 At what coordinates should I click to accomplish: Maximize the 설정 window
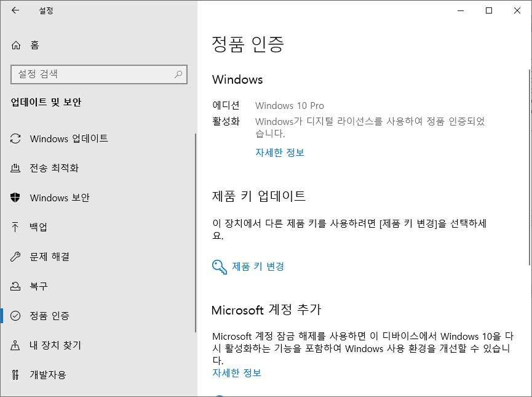[489, 10]
